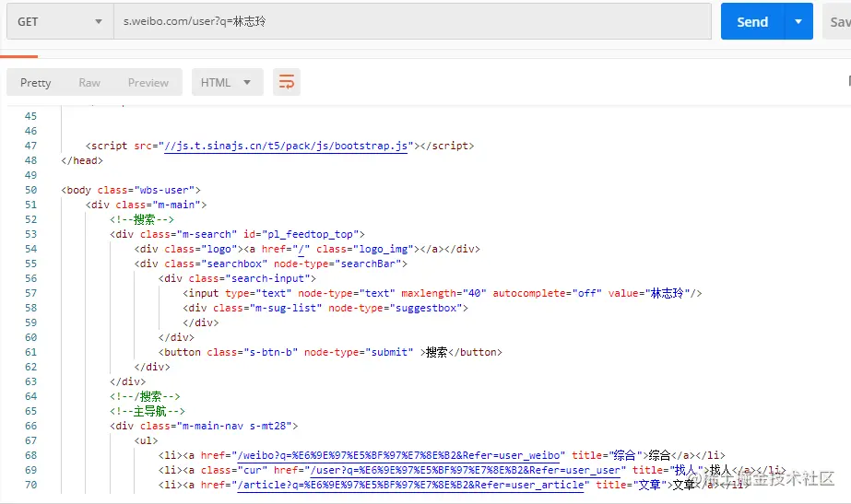Select the value="林志玲" attribute
This screenshot has width=851, height=504.
point(649,293)
